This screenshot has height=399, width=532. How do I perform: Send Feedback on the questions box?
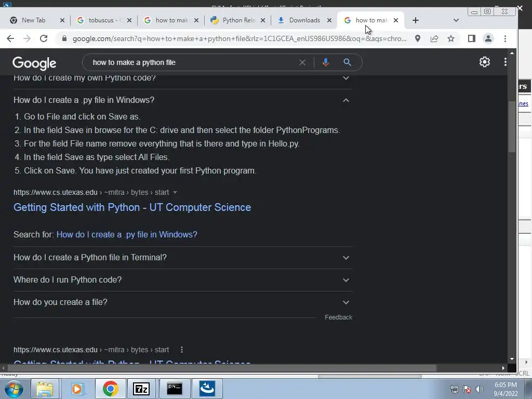click(338, 317)
